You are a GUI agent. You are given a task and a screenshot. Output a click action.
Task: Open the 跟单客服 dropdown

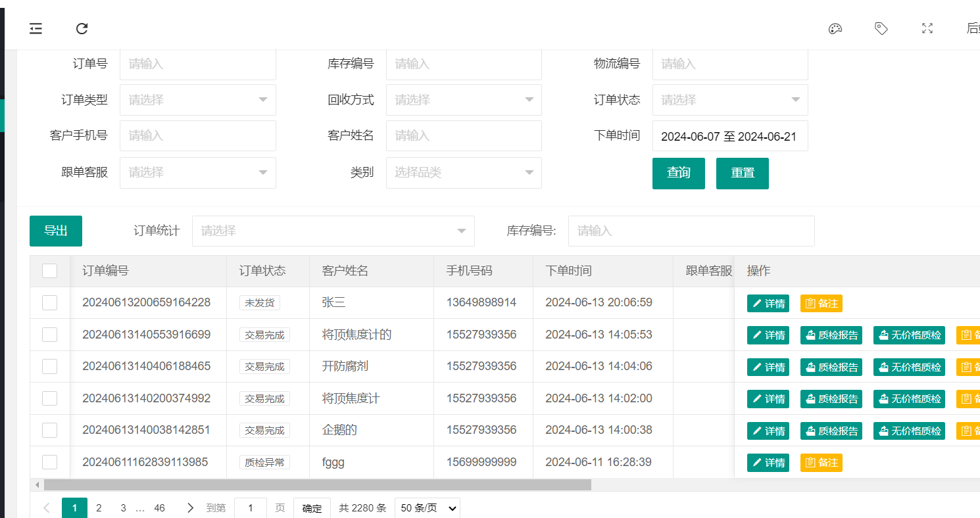click(x=198, y=172)
